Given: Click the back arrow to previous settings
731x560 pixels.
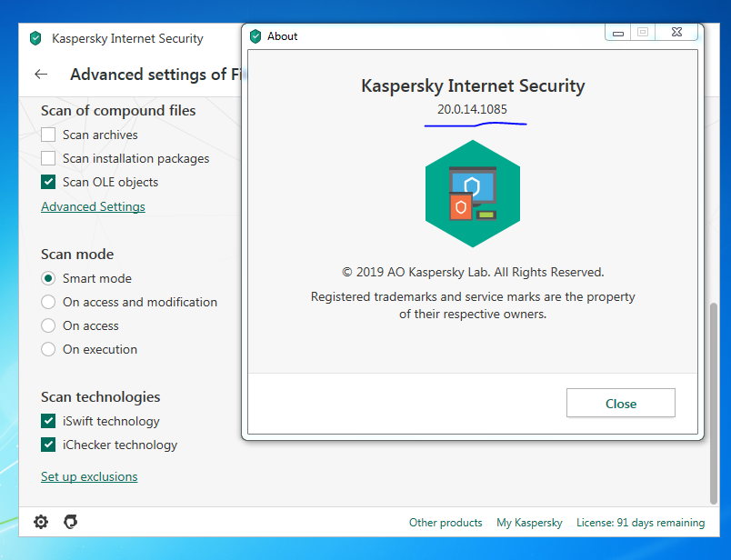Looking at the screenshot, I should tap(41, 75).
